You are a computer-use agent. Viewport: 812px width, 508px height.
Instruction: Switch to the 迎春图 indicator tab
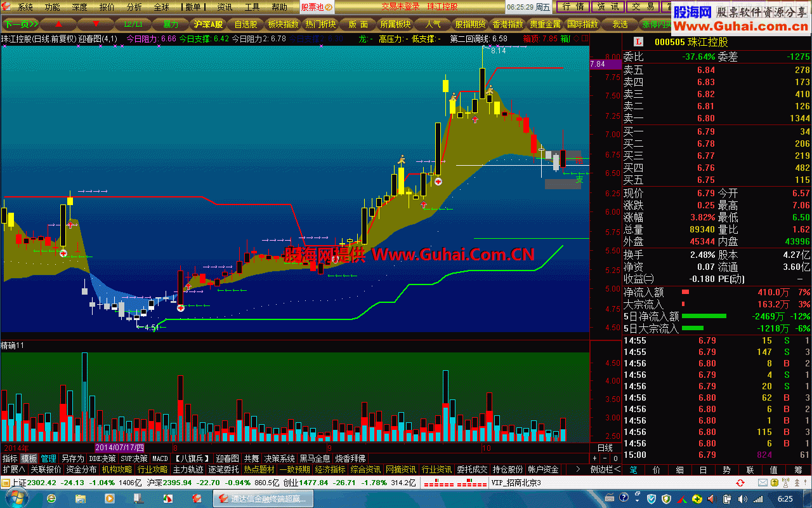pos(227,458)
